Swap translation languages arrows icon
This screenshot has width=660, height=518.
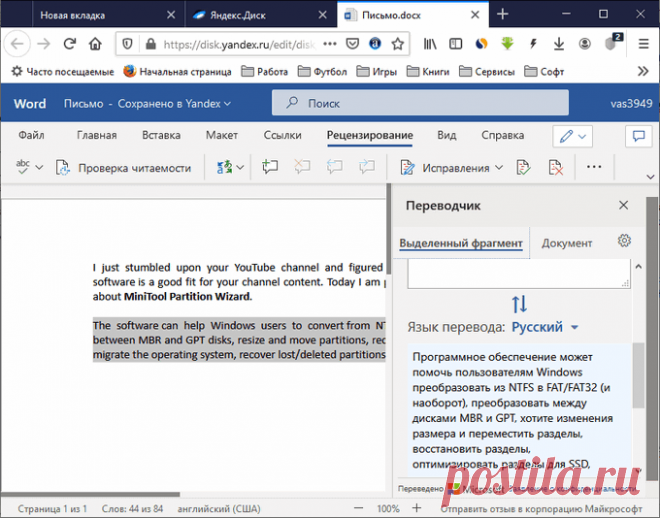point(519,304)
